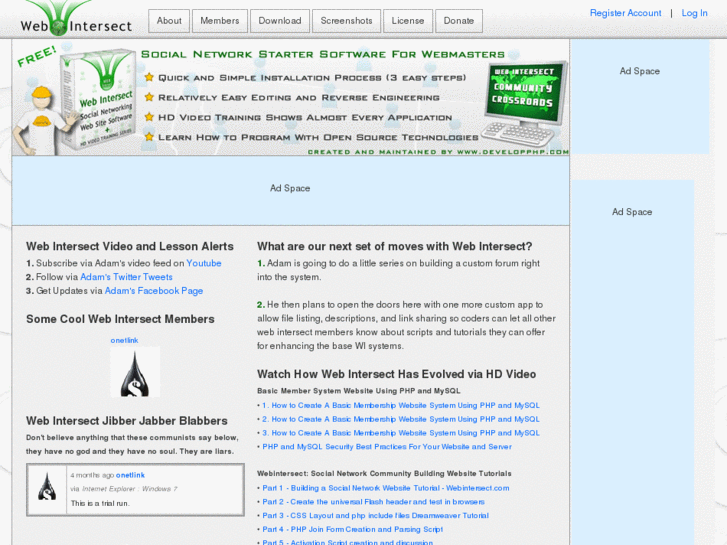Screen dimensions: 727x545
Task: Click the Community Crossroads monitor icon
Action: tap(524, 104)
